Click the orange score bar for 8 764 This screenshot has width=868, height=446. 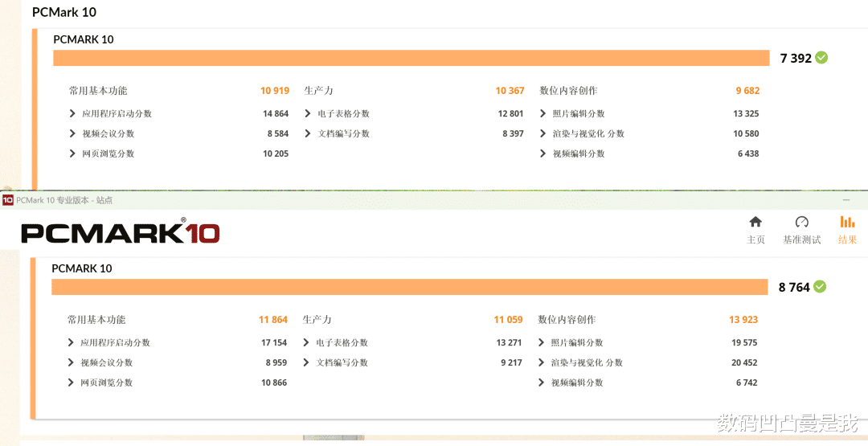[410, 287]
